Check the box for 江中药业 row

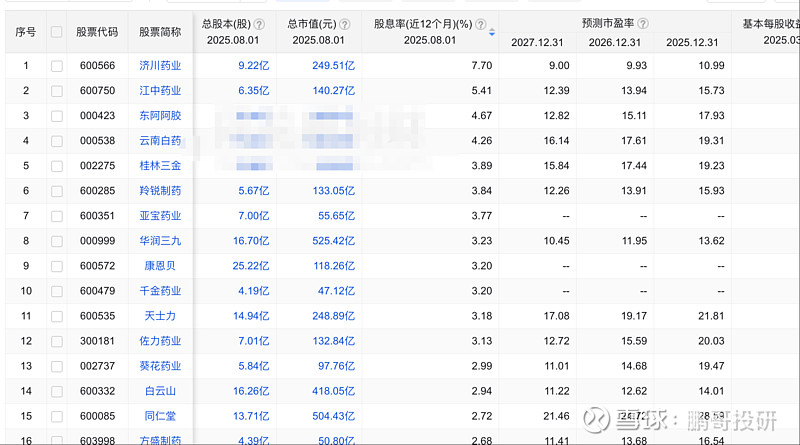point(57,91)
